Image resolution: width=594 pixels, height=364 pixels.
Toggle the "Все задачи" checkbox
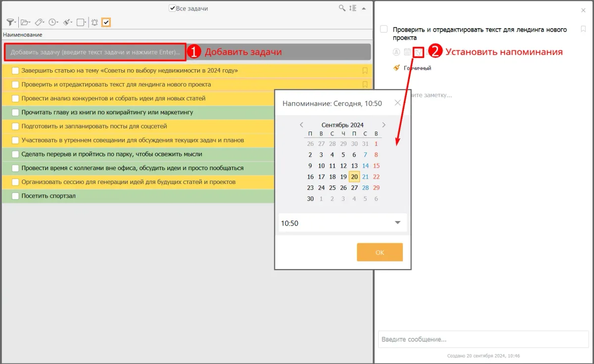tap(172, 8)
